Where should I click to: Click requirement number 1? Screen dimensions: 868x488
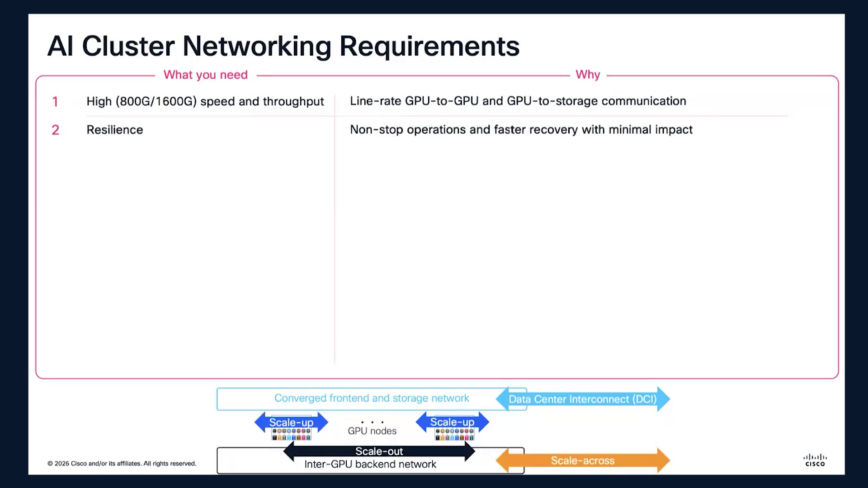[x=55, y=102]
